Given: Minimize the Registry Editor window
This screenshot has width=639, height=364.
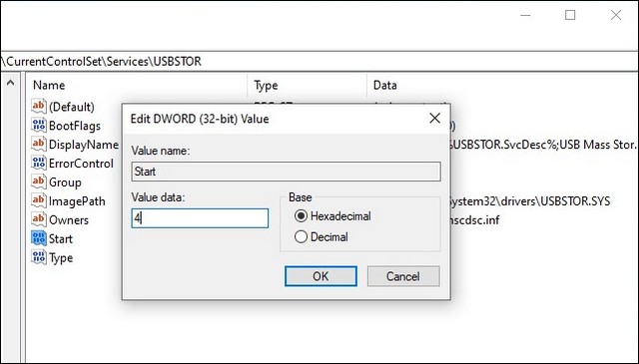Looking at the screenshot, I should [x=526, y=16].
